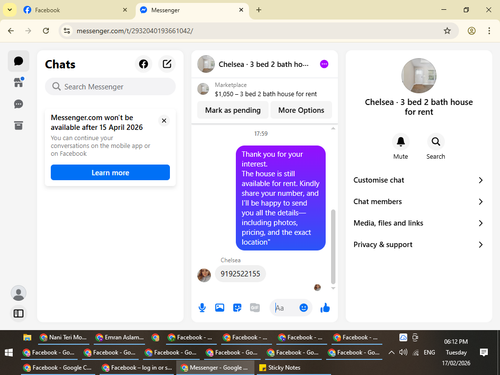Mute the conversation with the bell icon

pos(401,142)
